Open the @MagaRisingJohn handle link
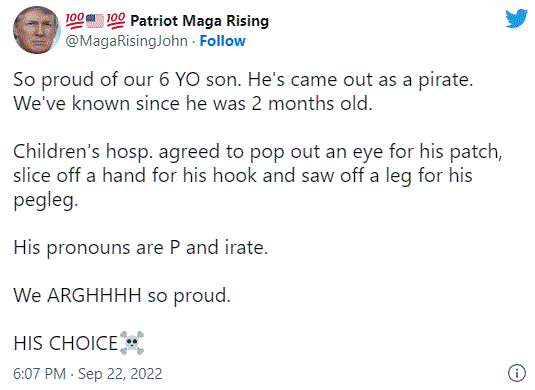Viewport: 535px width, 390px height. [127, 41]
